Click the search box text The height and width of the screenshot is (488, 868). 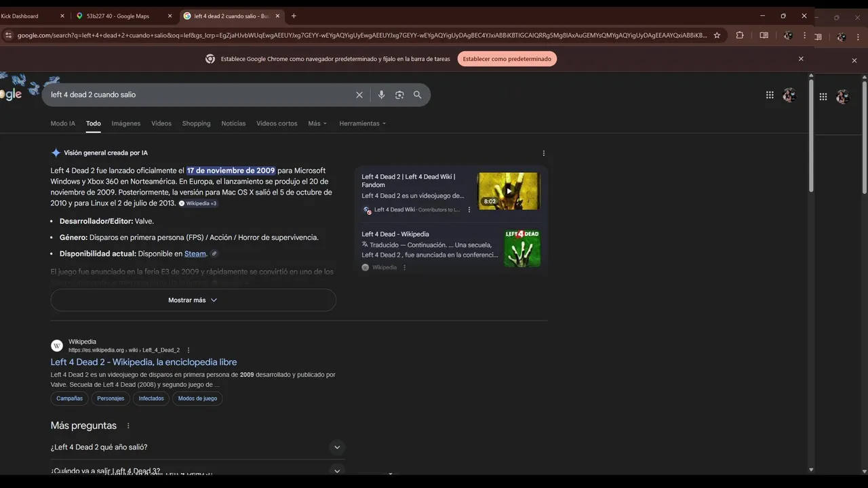coord(93,95)
